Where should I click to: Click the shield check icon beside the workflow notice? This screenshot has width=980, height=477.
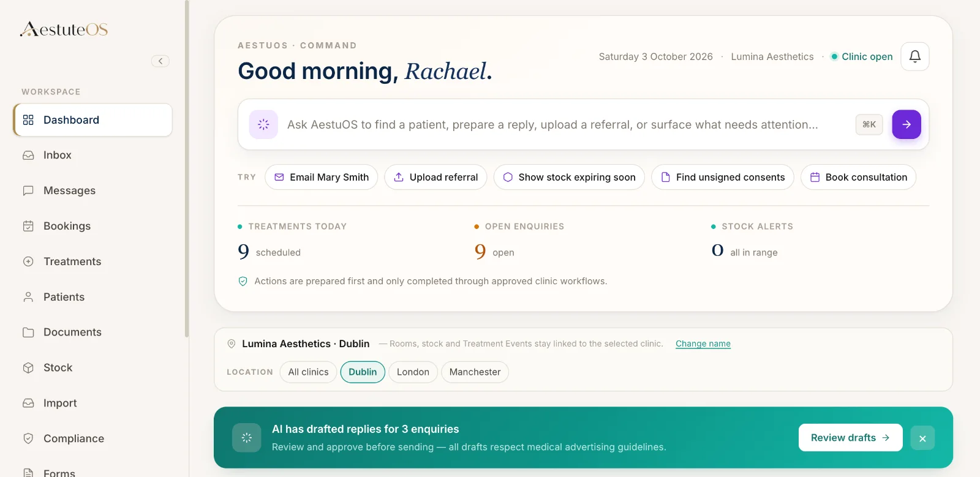(243, 281)
